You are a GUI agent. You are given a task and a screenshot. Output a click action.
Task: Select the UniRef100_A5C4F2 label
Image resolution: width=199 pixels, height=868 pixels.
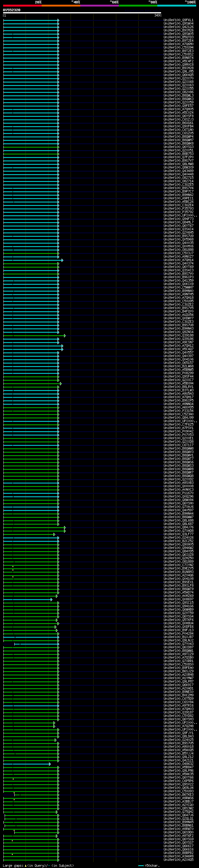pyautogui.click(x=178, y=61)
